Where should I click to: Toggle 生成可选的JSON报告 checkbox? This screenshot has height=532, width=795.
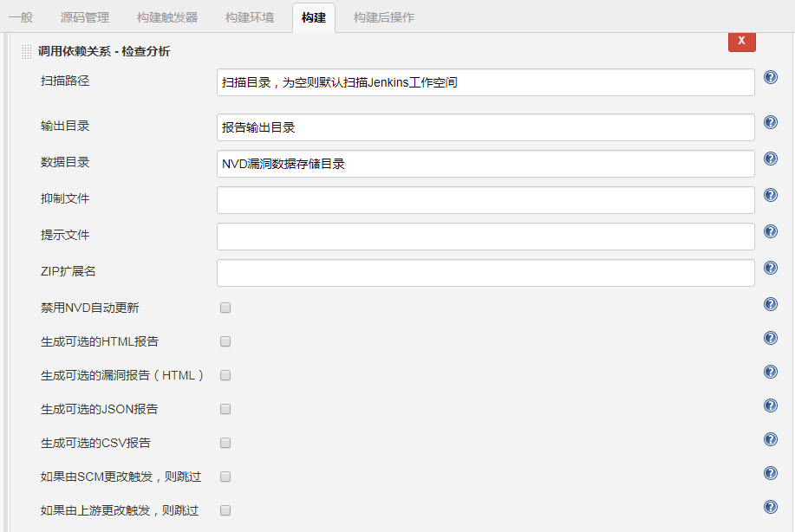tap(225, 409)
